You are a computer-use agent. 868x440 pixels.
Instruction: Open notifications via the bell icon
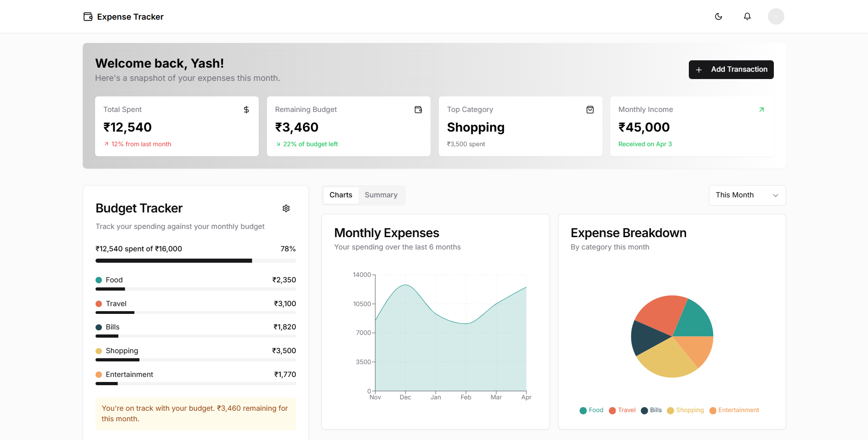[x=747, y=16]
